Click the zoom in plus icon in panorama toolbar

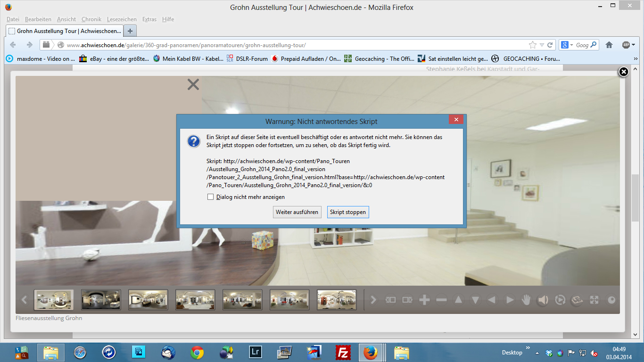point(424,300)
